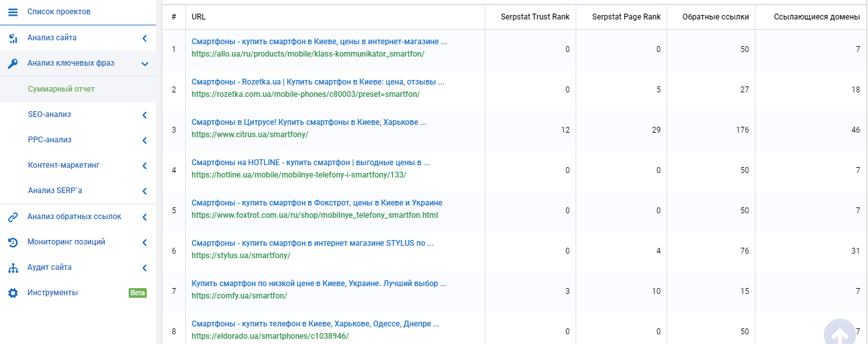
Task: Click the Обратные ссылки column header
Action: 715,17
